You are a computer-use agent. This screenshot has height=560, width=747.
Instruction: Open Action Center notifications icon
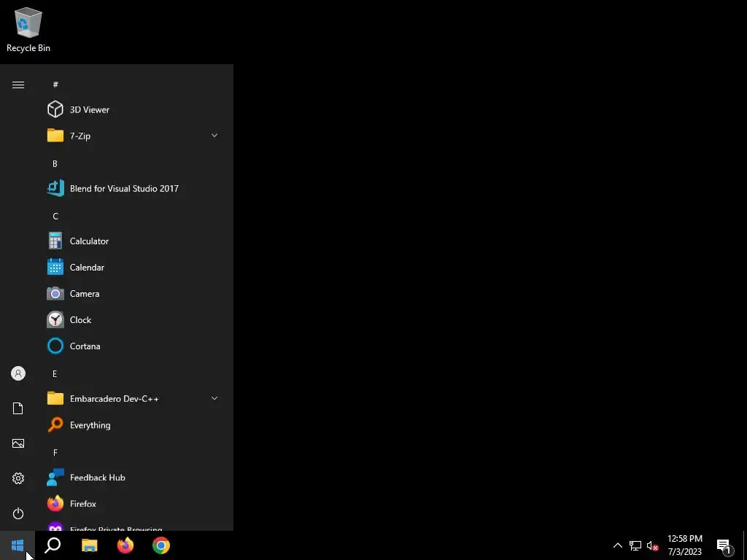click(x=724, y=545)
